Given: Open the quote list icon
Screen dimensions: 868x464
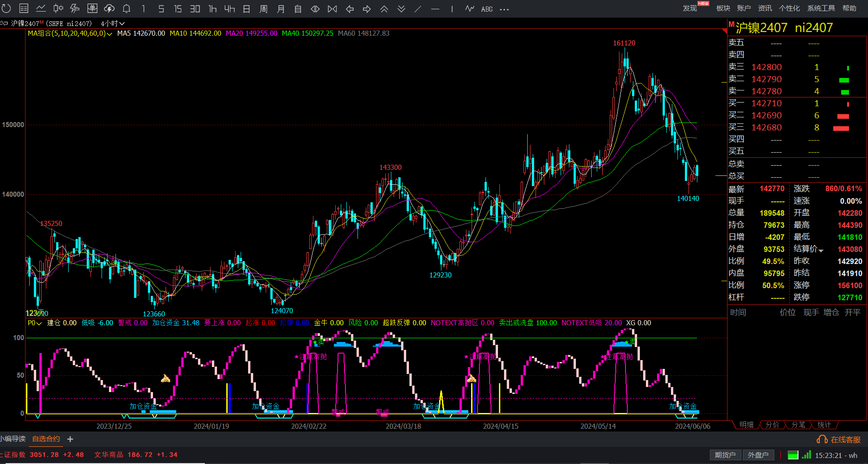Looking at the screenshot, I should 24,8.
